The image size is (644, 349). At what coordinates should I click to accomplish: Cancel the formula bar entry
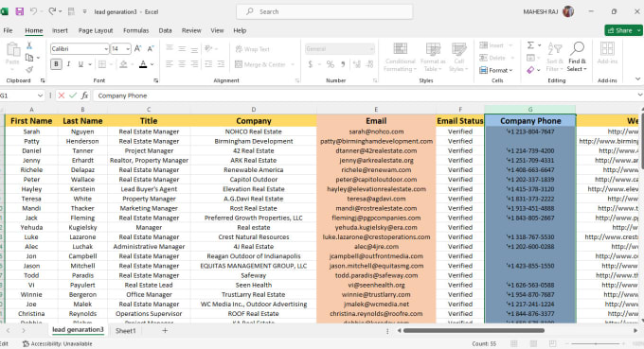[62, 96]
